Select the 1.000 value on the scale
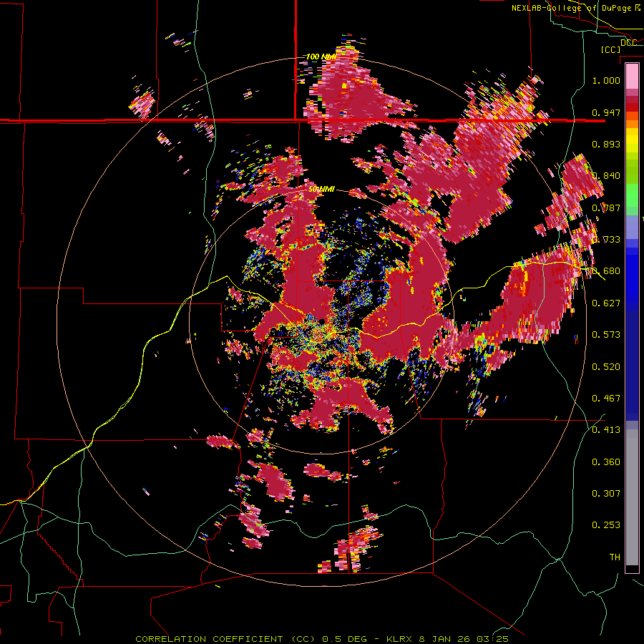This screenshot has height=644, width=644. pos(606,80)
